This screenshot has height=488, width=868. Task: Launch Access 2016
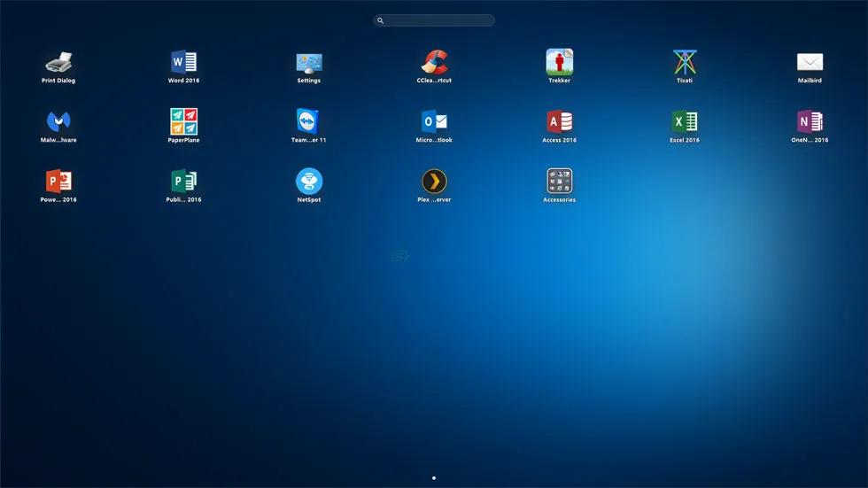(x=560, y=121)
